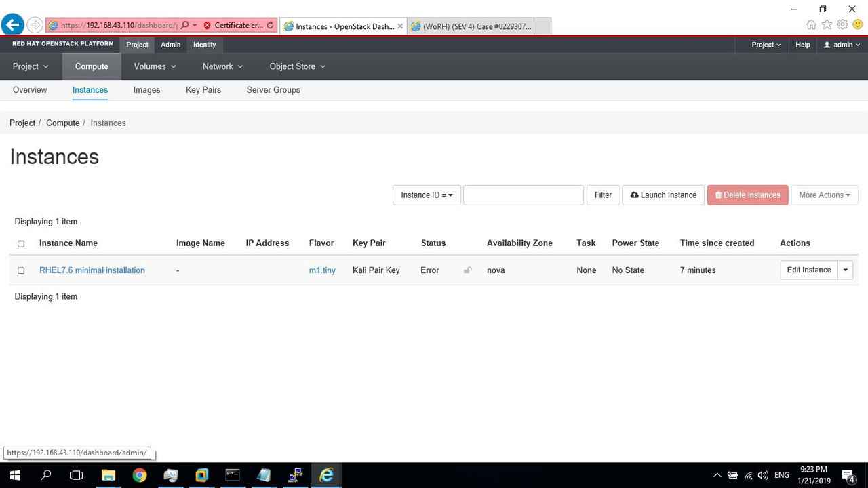
Task: Click the Project breadcrumb link
Action: [x=22, y=123]
